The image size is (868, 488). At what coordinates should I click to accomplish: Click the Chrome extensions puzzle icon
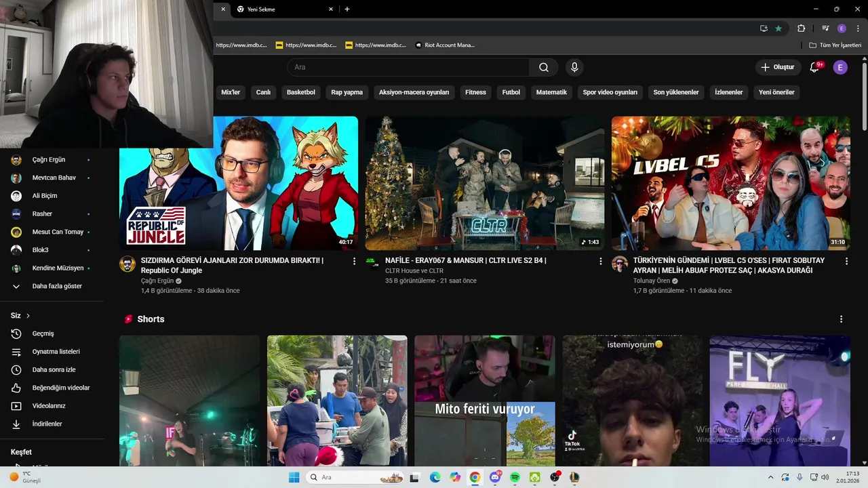pos(801,28)
